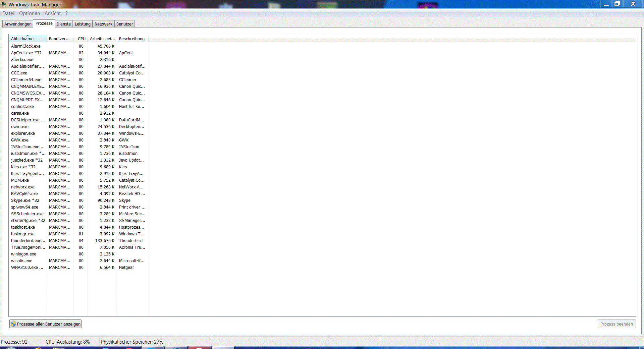Click the 133.676 K memory value

pos(105,241)
